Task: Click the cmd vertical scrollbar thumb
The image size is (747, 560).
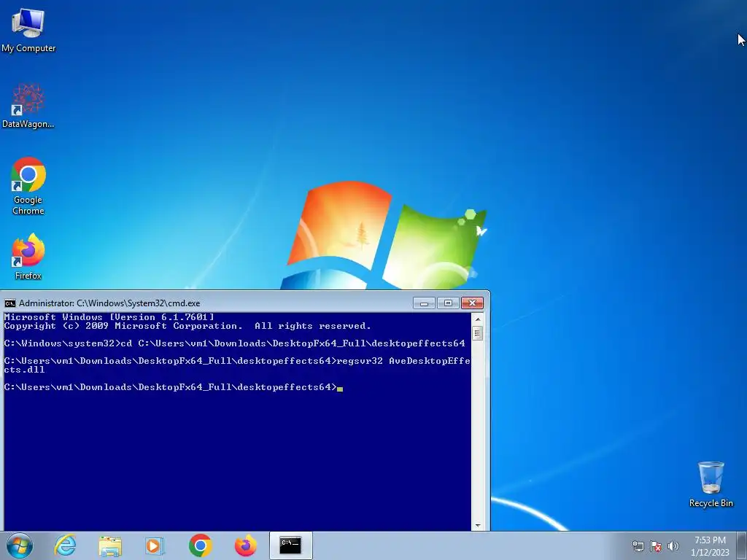Action: click(478, 332)
